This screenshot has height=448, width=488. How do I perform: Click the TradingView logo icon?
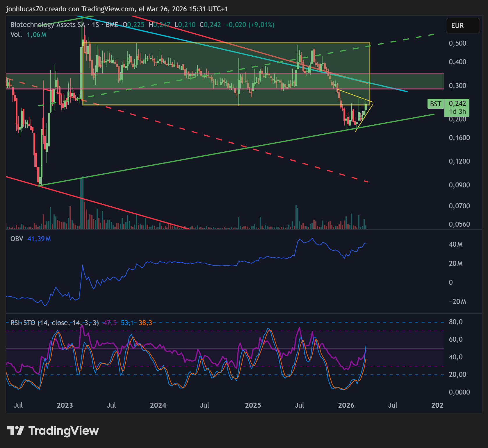pos(15,430)
